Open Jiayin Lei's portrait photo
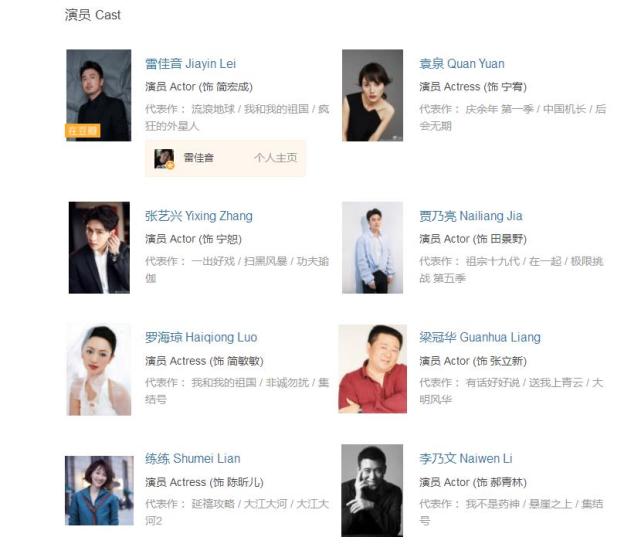 99,95
